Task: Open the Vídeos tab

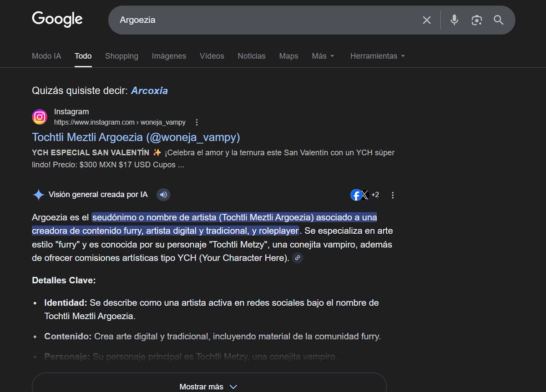Action: coord(212,56)
